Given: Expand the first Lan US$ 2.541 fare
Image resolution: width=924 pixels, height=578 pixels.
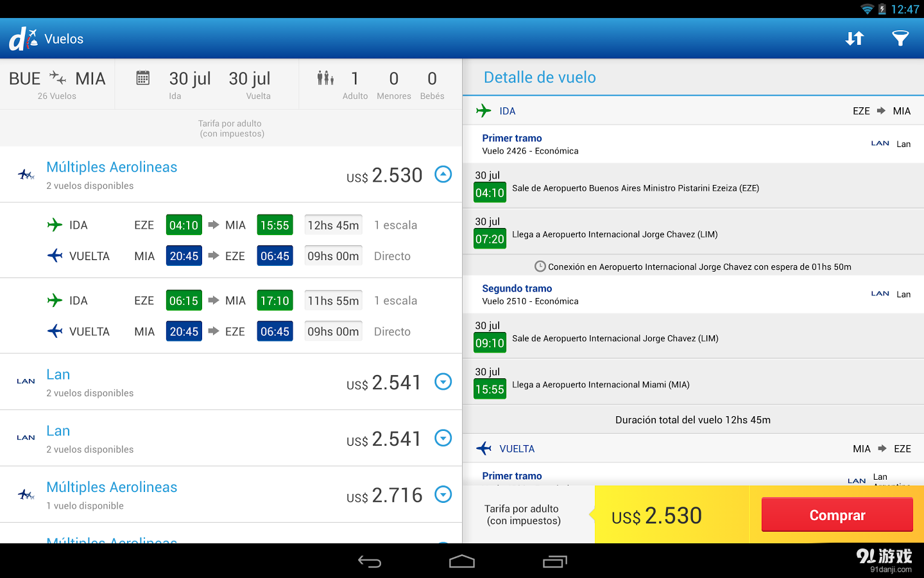Looking at the screenshot, I should point(443,381).
